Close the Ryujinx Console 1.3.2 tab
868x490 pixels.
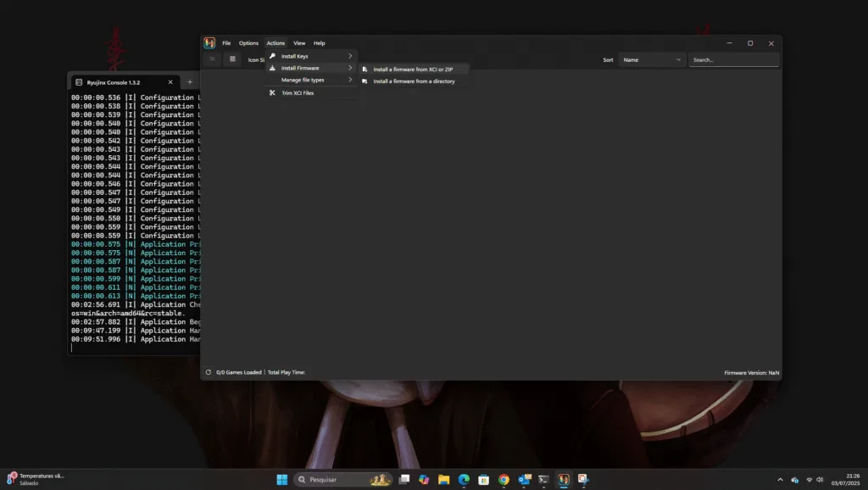[170, 82]
